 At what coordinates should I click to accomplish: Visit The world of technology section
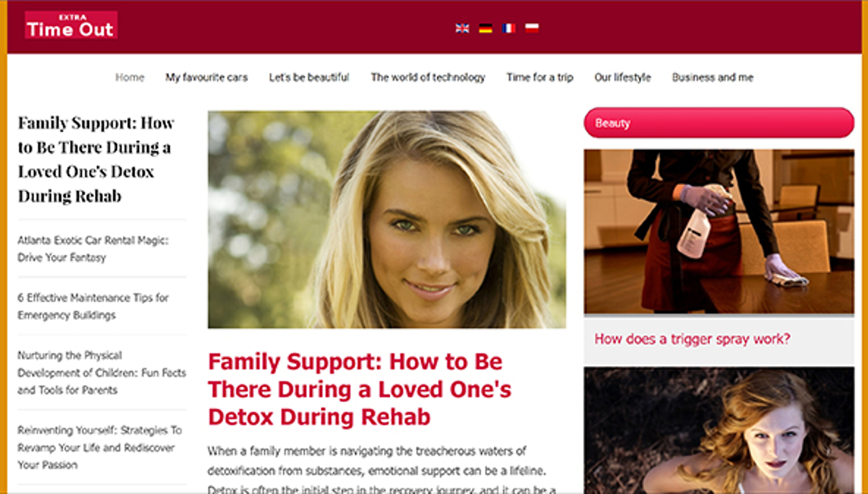click(428, 77)
